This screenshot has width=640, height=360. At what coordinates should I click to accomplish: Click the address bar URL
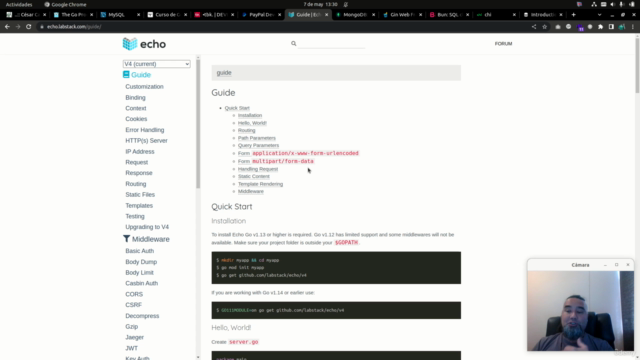(x=74, y=27)
